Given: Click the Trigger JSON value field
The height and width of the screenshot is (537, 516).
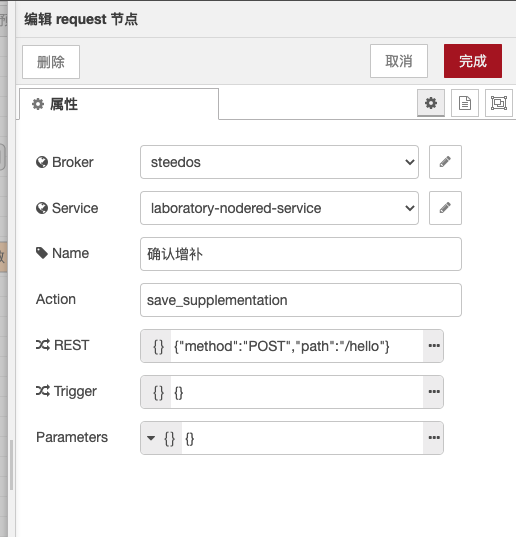Looking at the screenshot, I should tap(297, 392).
